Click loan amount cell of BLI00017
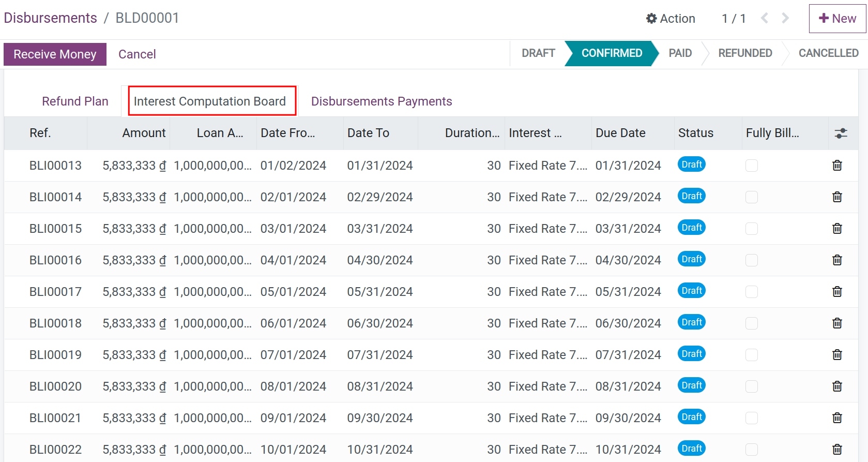This screenshot has height=462, width=868. pyautogui.click(x=213, y=292)
